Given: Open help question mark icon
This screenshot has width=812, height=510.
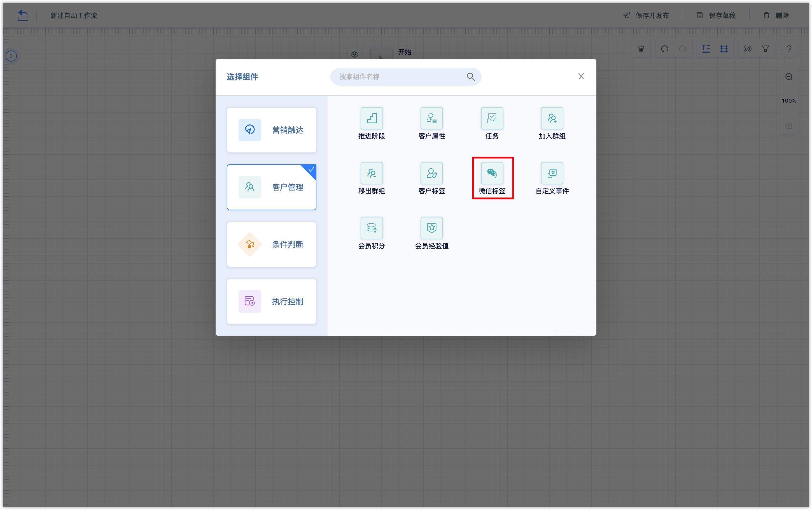Looking at the screenshot, I should tap(789, 49).
